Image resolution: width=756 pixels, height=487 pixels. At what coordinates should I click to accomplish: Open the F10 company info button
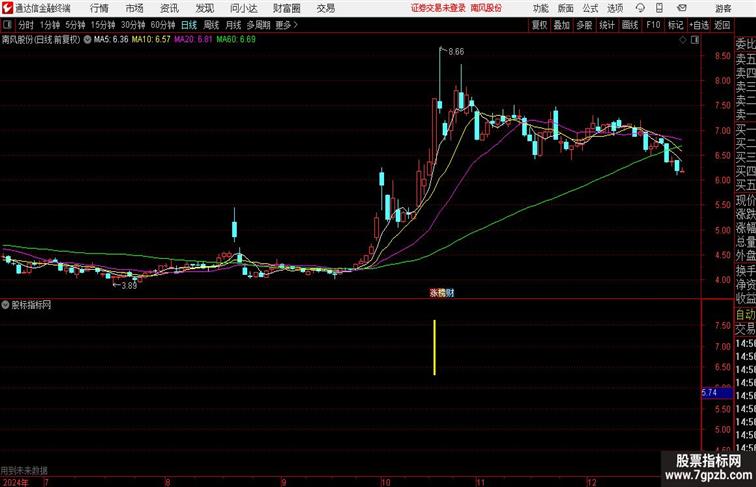[653, 25]
